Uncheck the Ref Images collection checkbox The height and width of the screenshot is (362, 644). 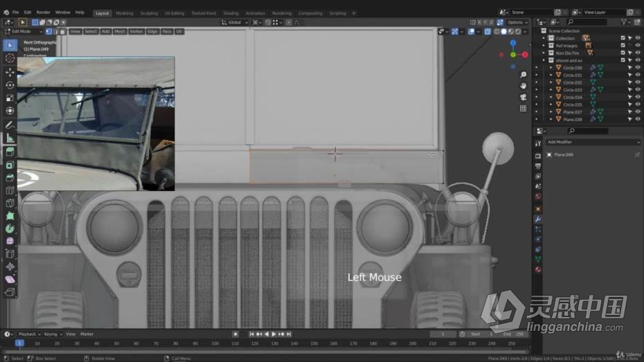click(623, 46)
